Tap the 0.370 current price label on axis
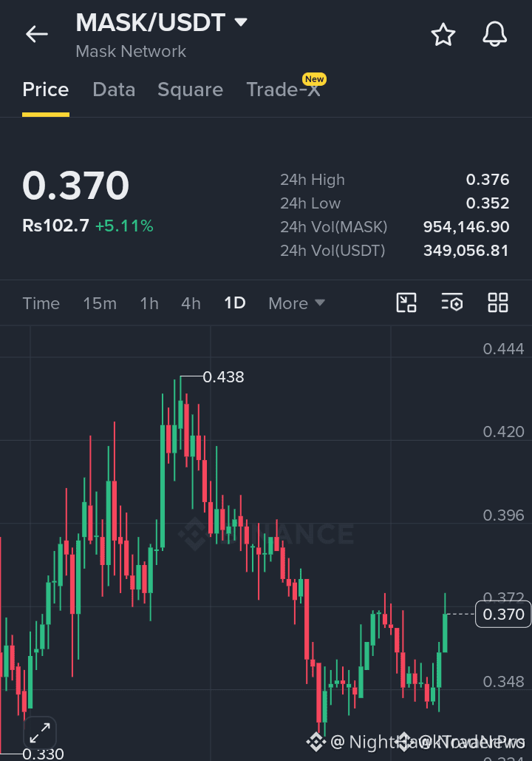The image size is (532, 761). 503,615
